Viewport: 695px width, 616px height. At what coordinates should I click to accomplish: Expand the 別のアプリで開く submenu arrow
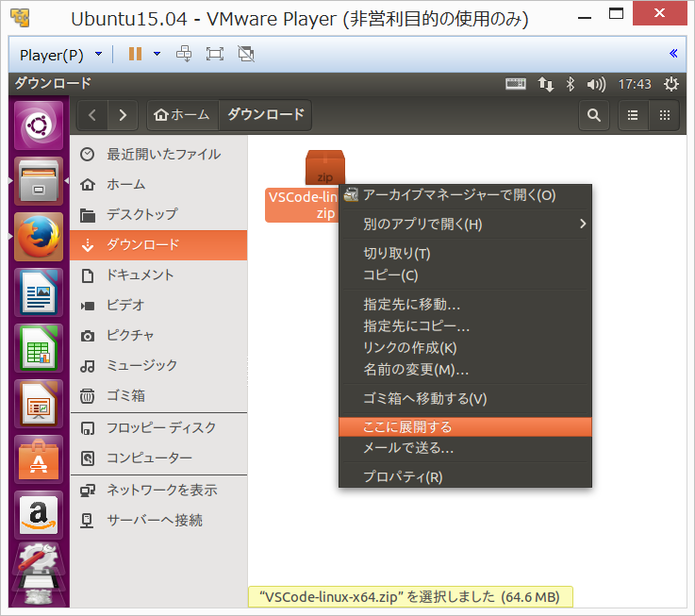point(583,224)
